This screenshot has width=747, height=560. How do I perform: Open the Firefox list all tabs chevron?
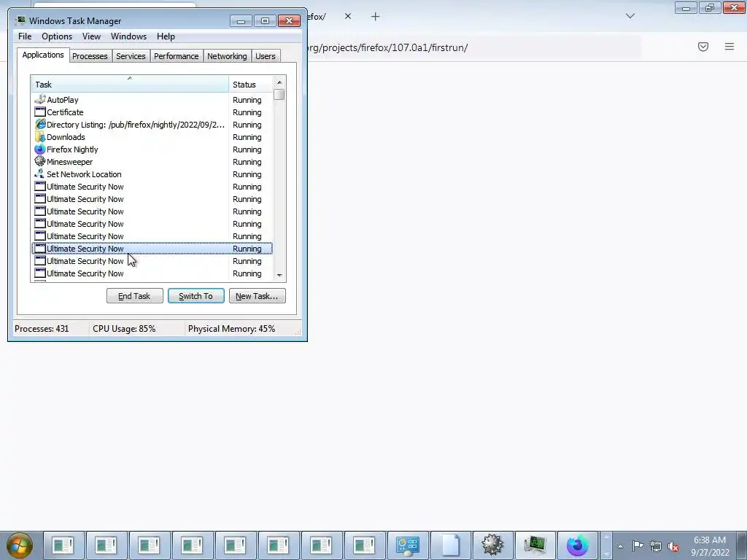(x=630, y=16)
